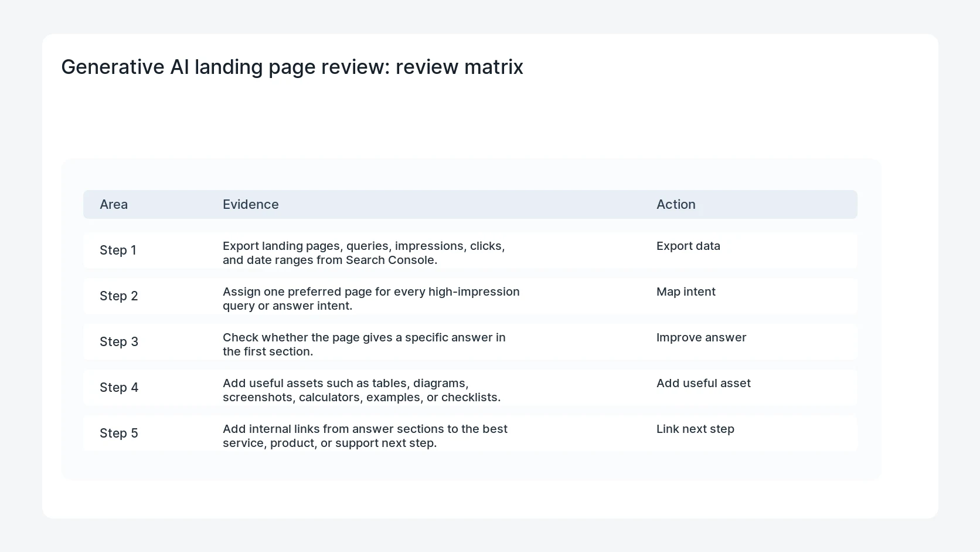Viewport: 980px width, 552px height.
Task: Select the 'Evidence' column header
Action: pyautogui.click(x=251, y=204)
